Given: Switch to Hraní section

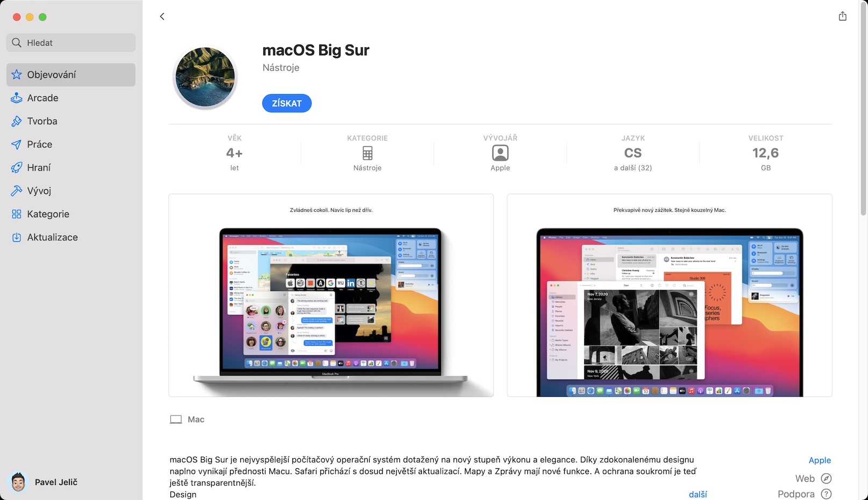Looking at the screenshot, I should tap(71, 167).
